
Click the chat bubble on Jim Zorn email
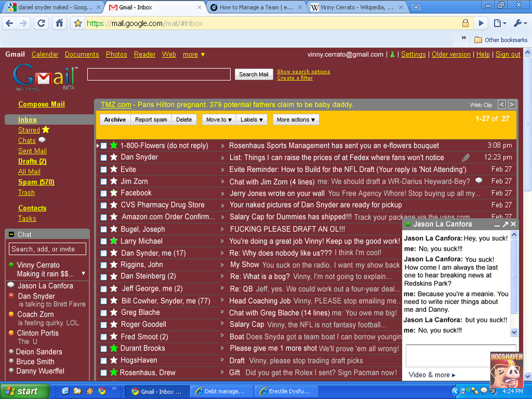pyautogui.click(x=479, y=180)
